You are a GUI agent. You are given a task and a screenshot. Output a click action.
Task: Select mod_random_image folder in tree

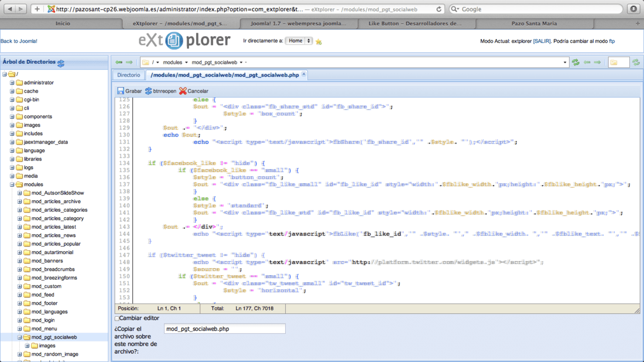click(55, 354)
